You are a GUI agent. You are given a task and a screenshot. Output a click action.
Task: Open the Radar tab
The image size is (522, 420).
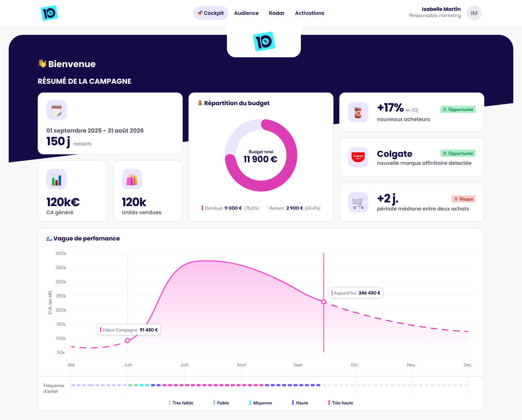pyautogui.click(x=277, y=13)
